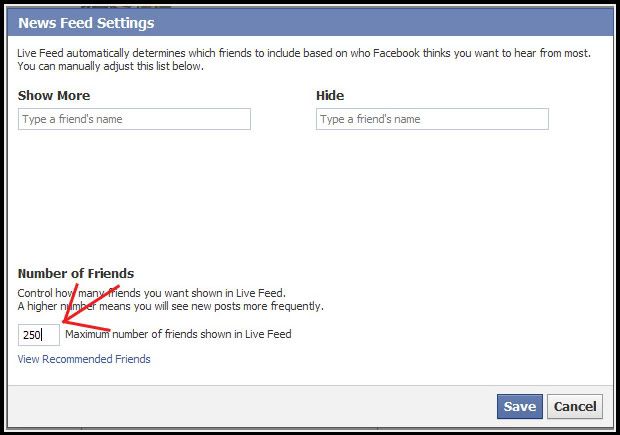620x435 pixels.
Task: Focus the Hide friend's name field
Action: pyautogui.click(x=432, y=119)
